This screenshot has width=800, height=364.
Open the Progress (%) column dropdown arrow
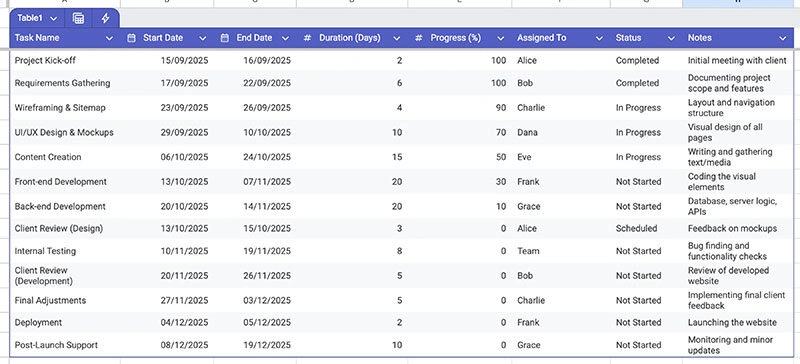click(x=501, y=38)
